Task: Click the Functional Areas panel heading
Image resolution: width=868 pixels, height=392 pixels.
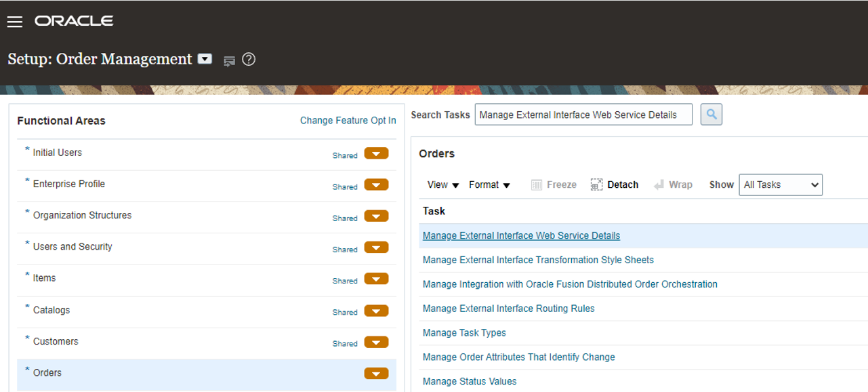Action: point(61,121)
